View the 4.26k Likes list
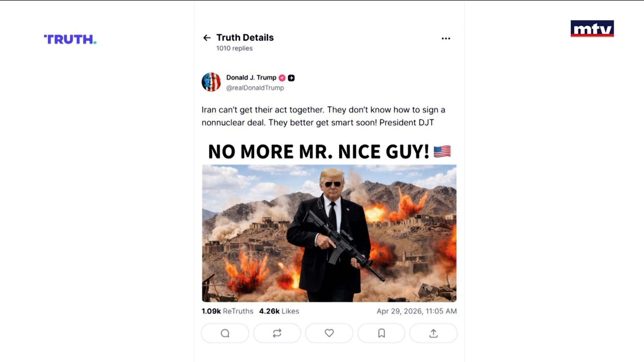The image size is (644, 362). click(279, 311)
